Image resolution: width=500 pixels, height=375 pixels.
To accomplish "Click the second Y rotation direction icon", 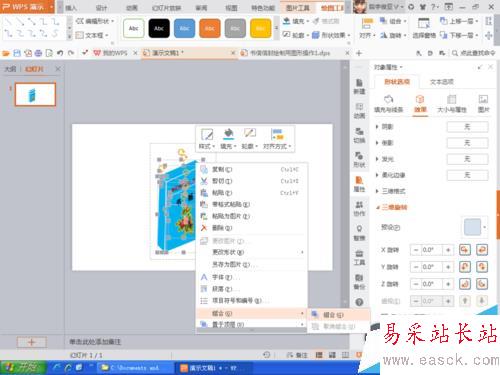I will pos(482,267).
